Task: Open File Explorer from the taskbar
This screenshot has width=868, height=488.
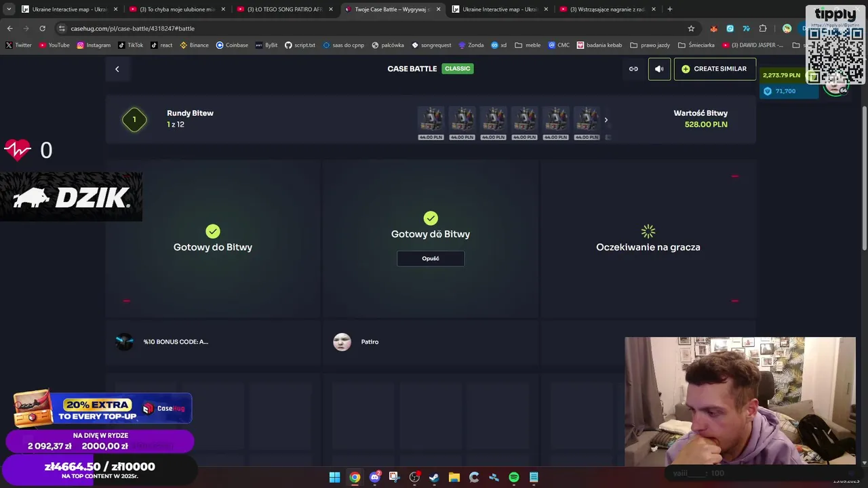Action: (x=454, y=477)
